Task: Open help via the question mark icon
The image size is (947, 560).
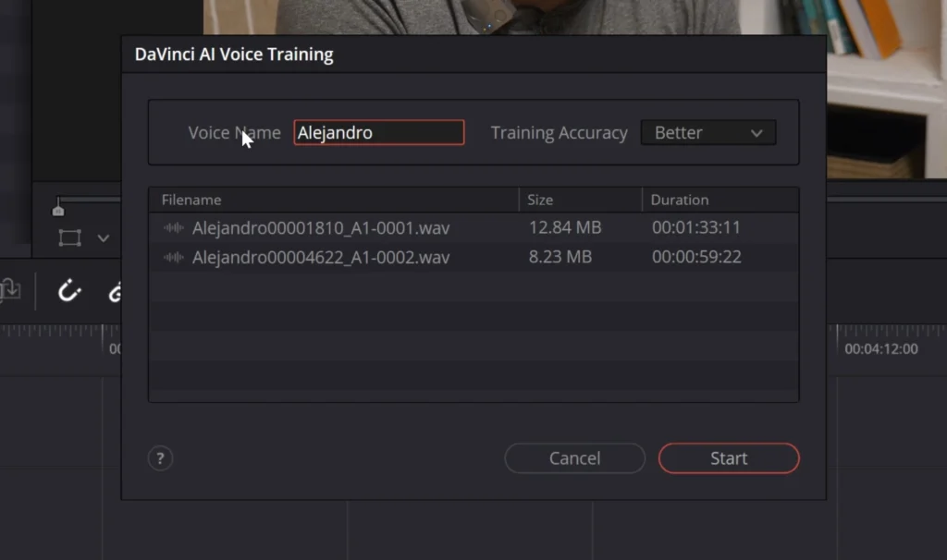Action: (x=160, y=457)
